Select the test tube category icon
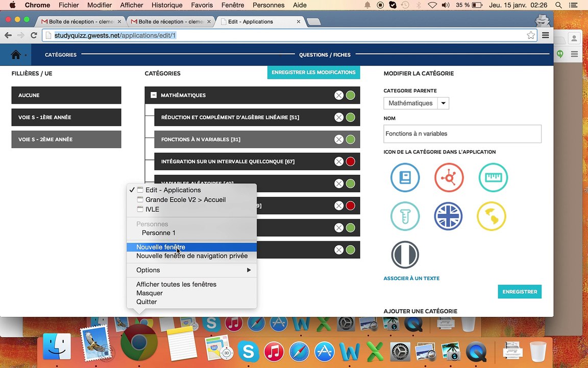 tap(405, 216)
